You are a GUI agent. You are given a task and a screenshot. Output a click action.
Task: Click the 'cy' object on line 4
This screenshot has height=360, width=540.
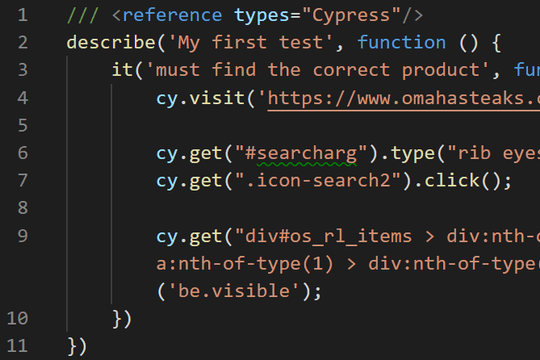click(x=167, y=99)
